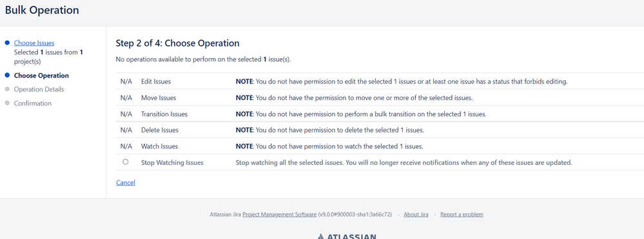The width and height of the screenshot is (644, 239).
Task: Click the gray bullet beside Operation Details
Action: coord(7,89)
